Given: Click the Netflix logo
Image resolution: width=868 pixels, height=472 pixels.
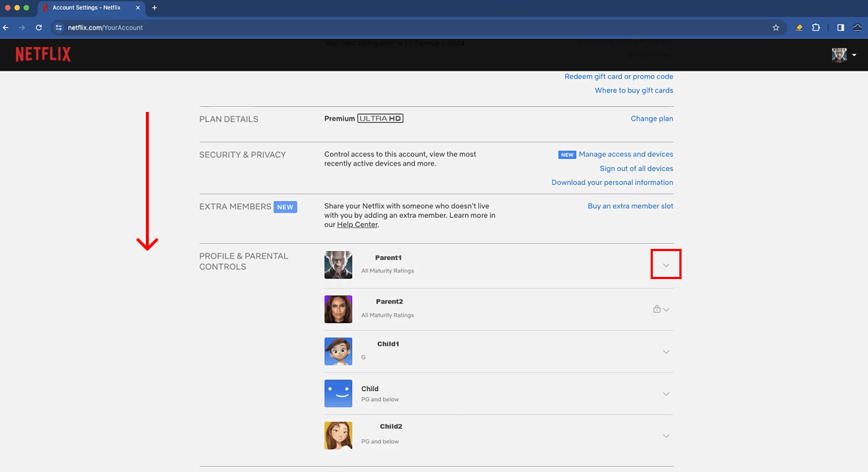Looking at the screenshot, I should pos(42,54).
